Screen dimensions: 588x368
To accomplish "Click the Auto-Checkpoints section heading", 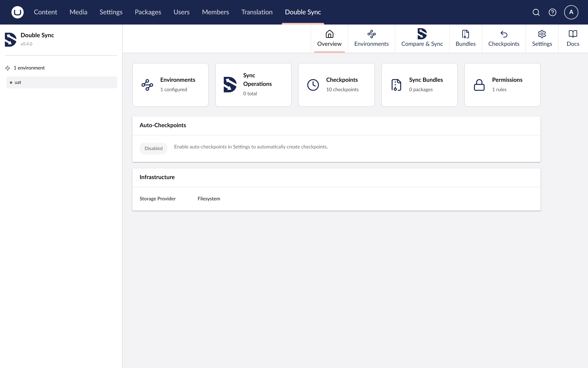I will [x=163, y=125].
